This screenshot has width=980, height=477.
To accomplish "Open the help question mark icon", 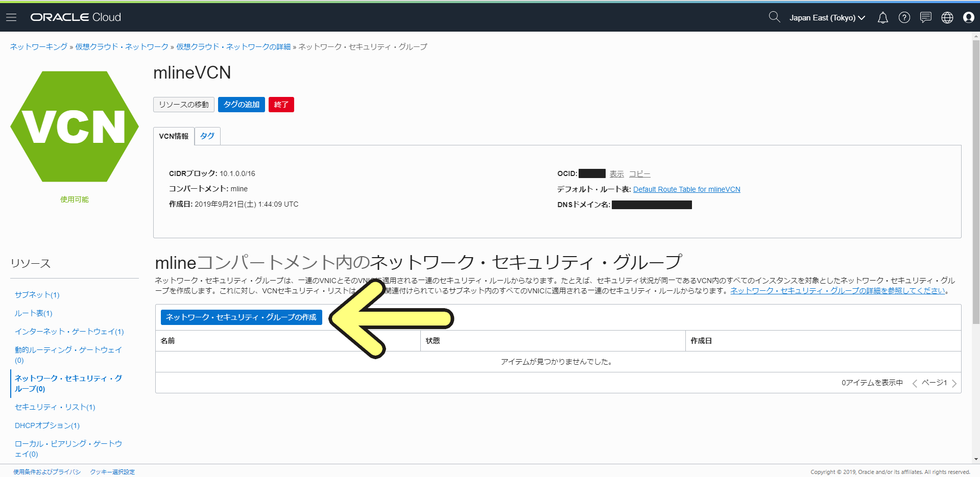I will tap(904, 18).
